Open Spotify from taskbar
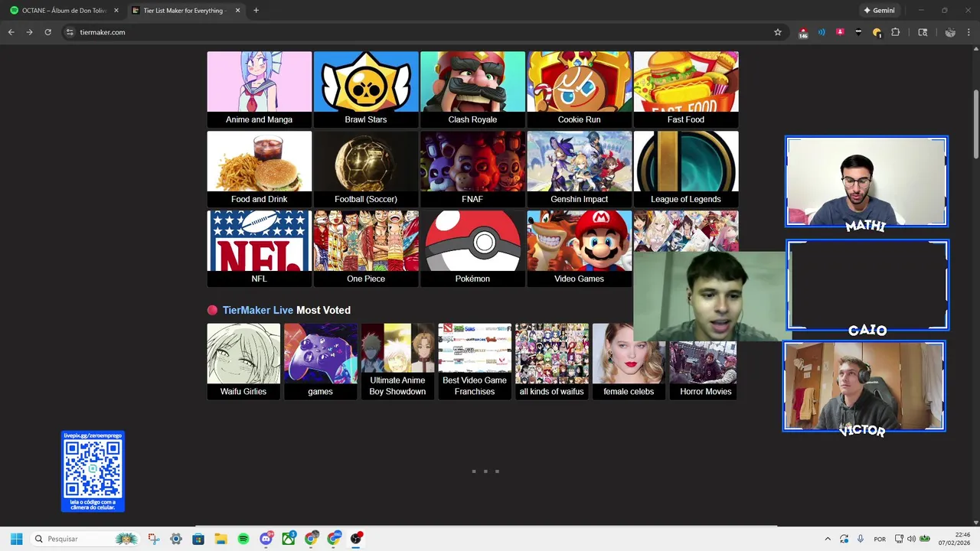The height and width of the screenshot is (551, 980). [243, 539]
